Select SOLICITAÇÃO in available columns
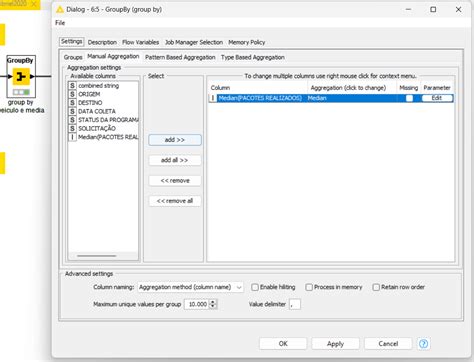The width and height of the screenshot is (474, 362). pyautogui.click(x=103, y=128)
